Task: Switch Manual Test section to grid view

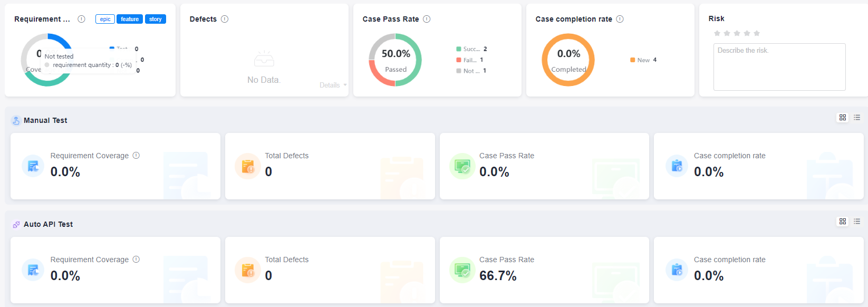Action: 843,118
